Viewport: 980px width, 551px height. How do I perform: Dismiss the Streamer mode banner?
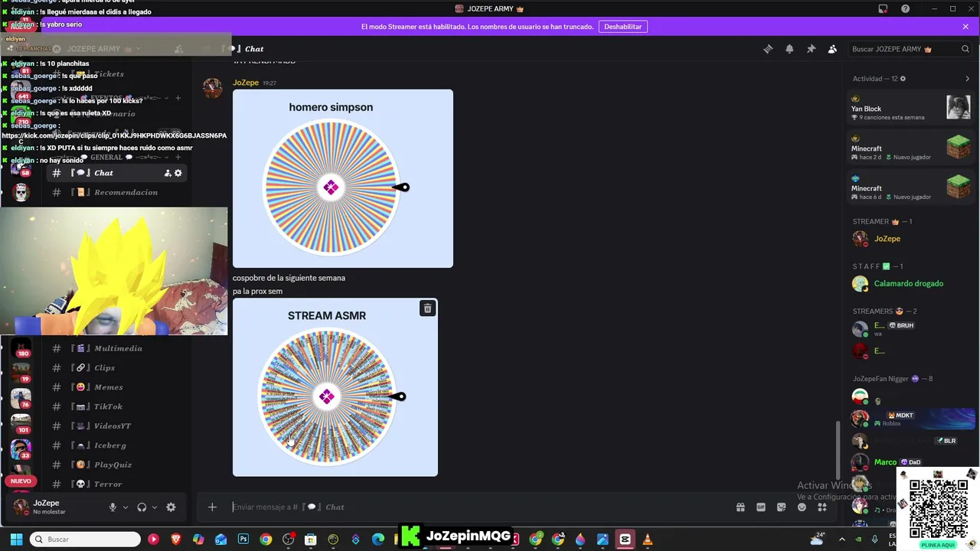tap(965, 26)
